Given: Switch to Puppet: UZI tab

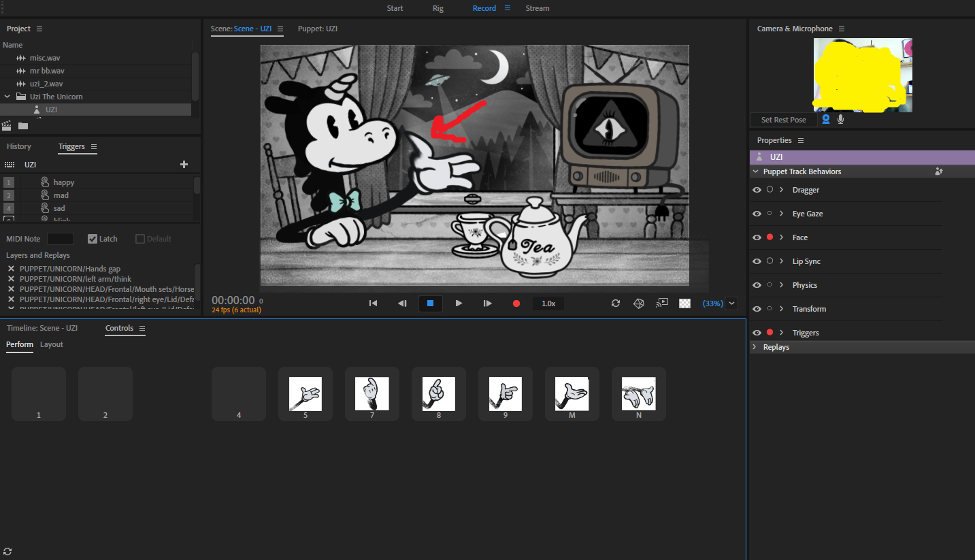Looking at the screenshot, I should (318, 29).
